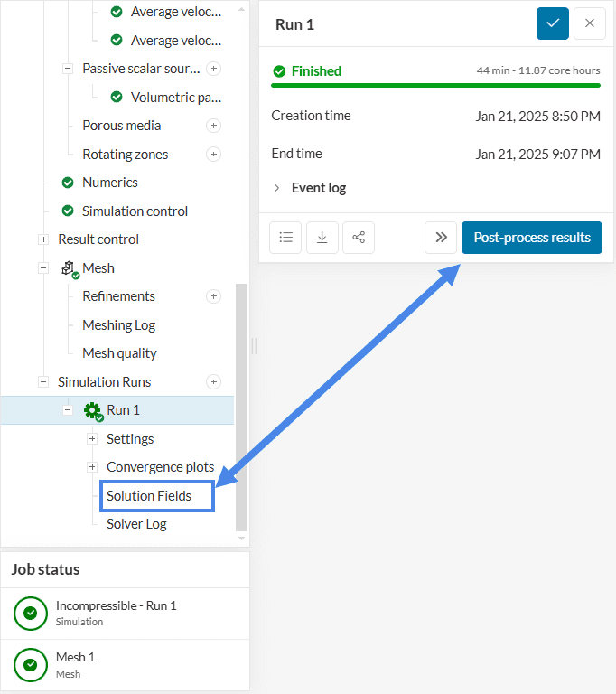The width and height of the screenshot is (616, 694).
Task: Confirm Run 1 with the blue checkmark button
Action: [553, 23]
